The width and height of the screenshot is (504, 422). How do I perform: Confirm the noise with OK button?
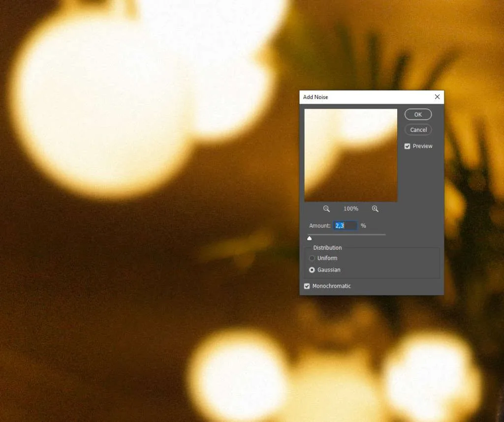(418, 115)
